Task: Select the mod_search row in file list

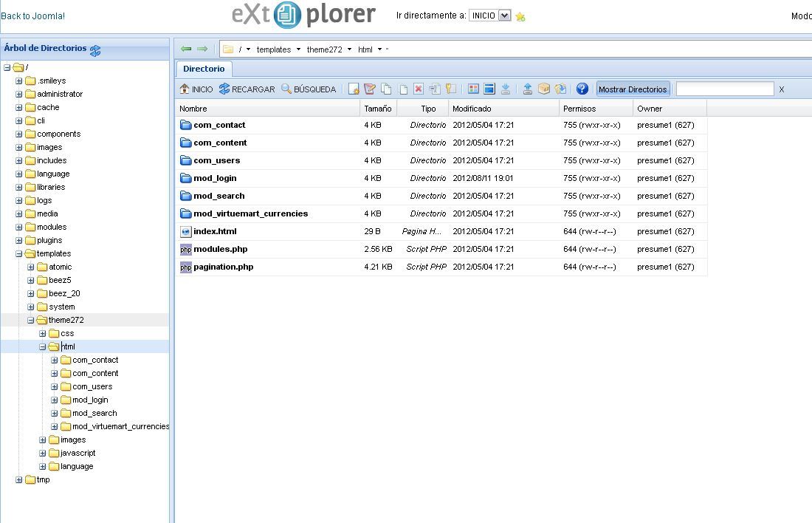Action: click(441, 196)
